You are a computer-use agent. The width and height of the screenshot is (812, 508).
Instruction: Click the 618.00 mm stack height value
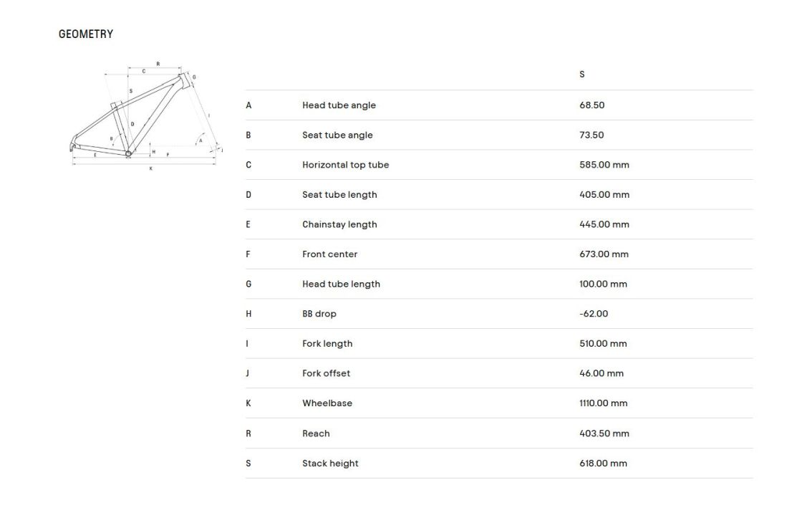603,464
